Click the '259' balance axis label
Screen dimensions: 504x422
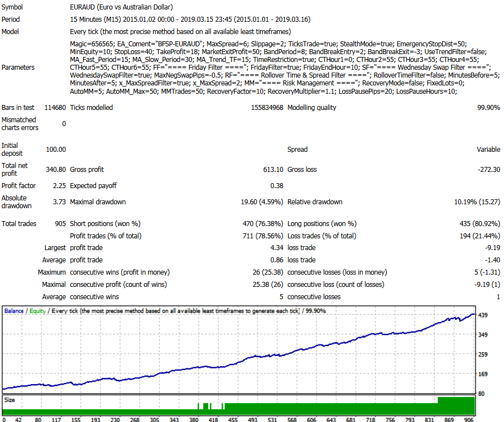(483, 354)
